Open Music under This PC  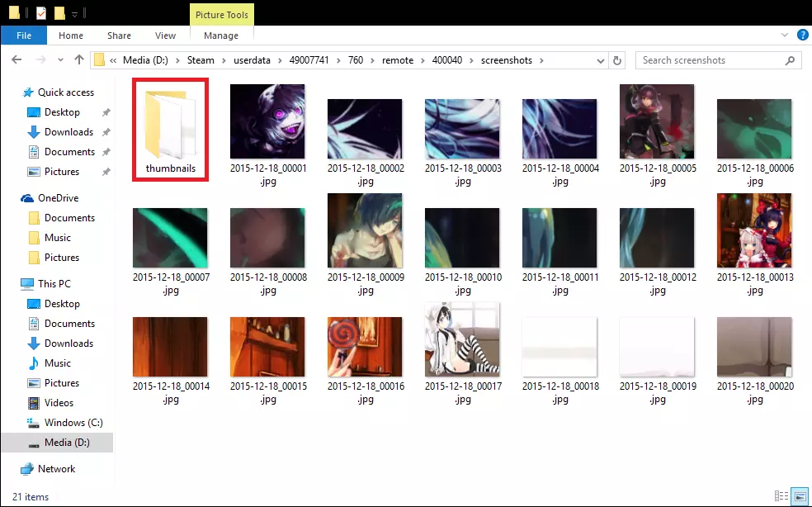[58, 362]
